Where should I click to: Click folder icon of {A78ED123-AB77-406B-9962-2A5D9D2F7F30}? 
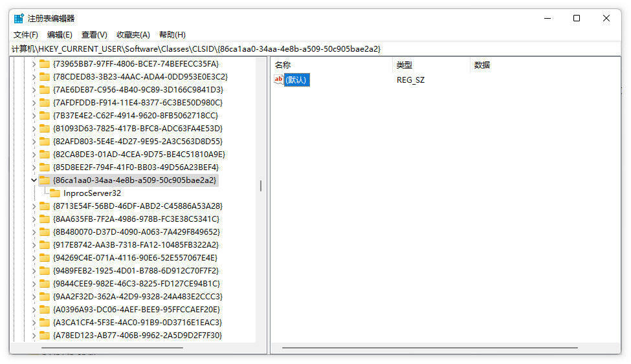point(44,335)
